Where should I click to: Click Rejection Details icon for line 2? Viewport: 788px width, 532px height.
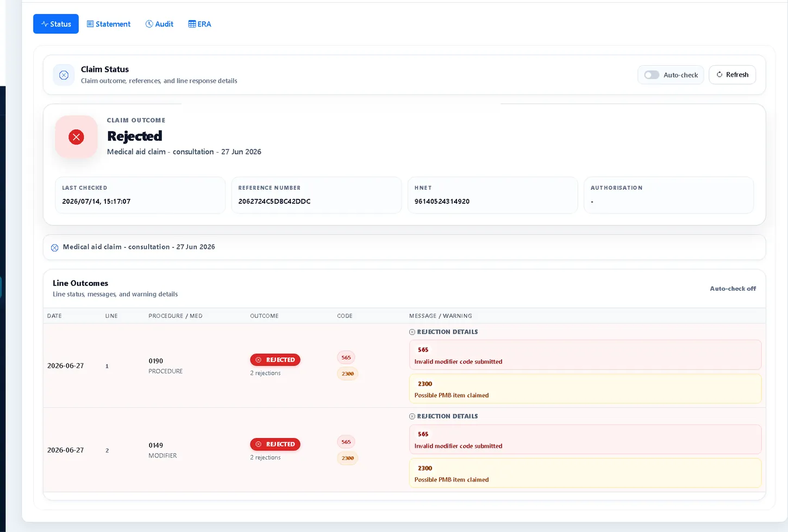[412, 416]
